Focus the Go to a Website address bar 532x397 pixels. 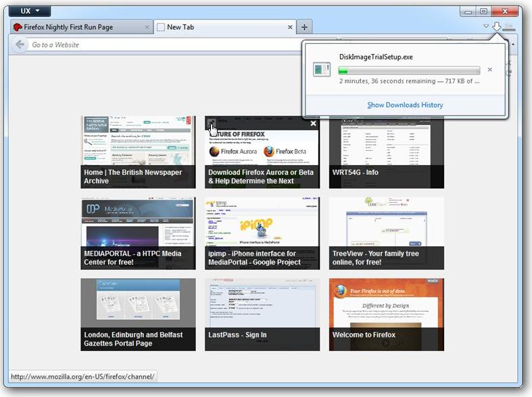pyautogui.click(x=164, y=45)
